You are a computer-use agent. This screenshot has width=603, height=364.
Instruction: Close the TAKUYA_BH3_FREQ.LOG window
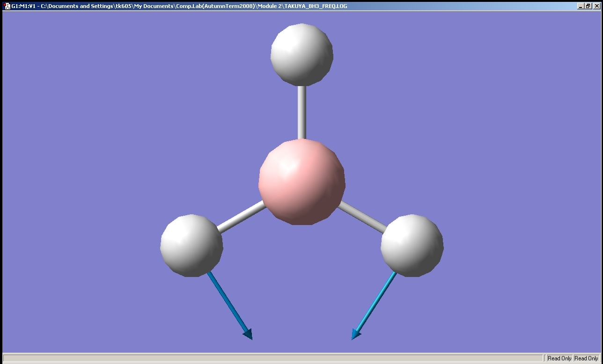[596, 6]
